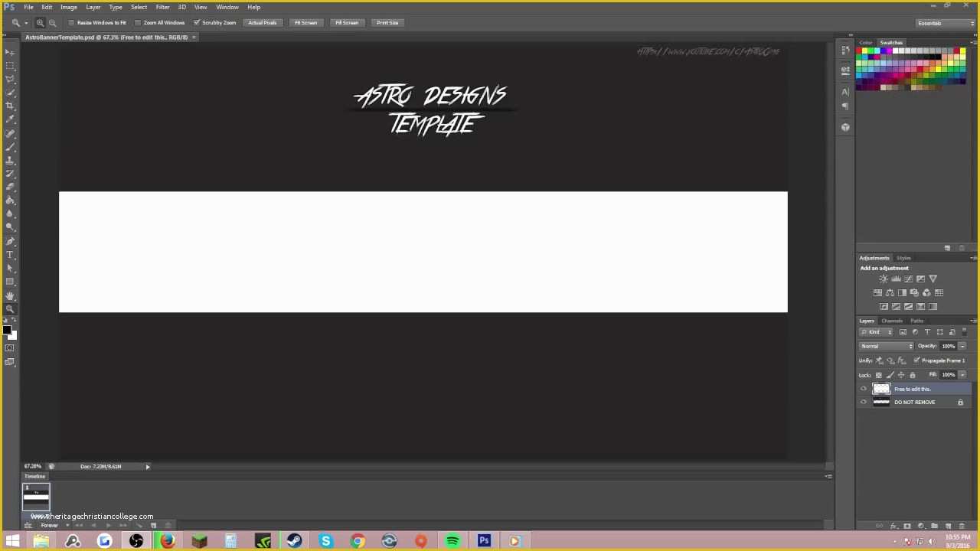The height and width of the screenshot is (551, 980).
Task: Open Spotify from the taskbar
Action: [452, 542]
